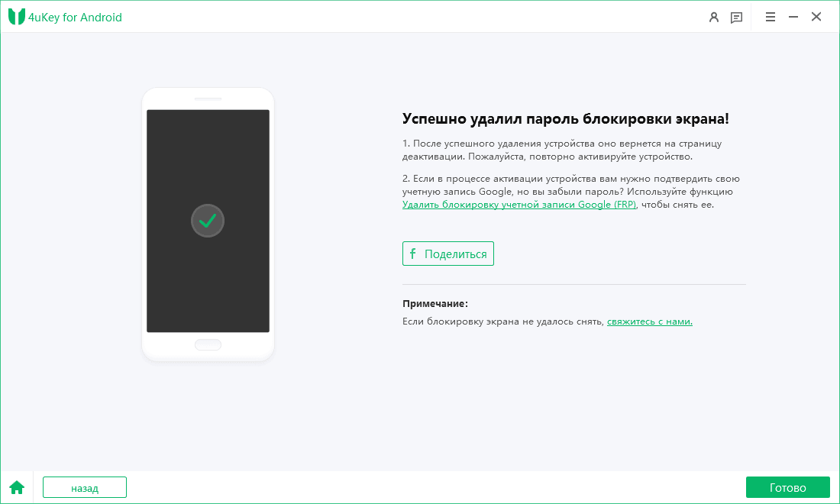Viewport: 840px width, 504px height.
Task: Open the Удалить блокировку учетной записи Google (FRP) link
Action: [519, 204]
